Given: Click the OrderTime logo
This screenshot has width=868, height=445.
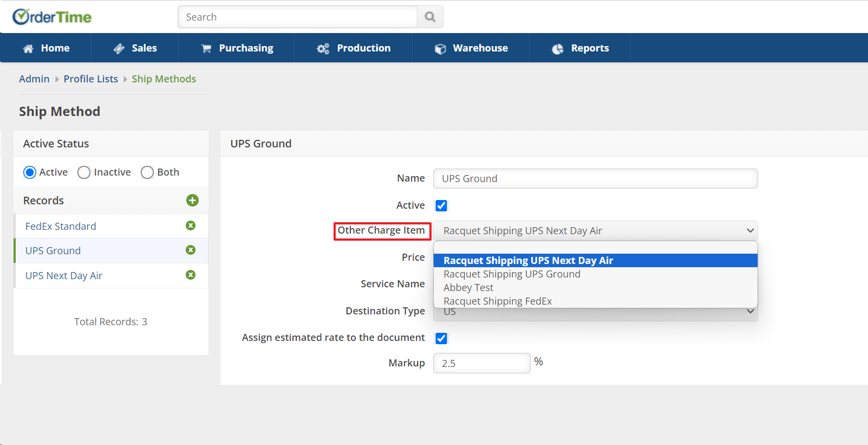Looking at the screenshot, I should [x=52, y=17].
